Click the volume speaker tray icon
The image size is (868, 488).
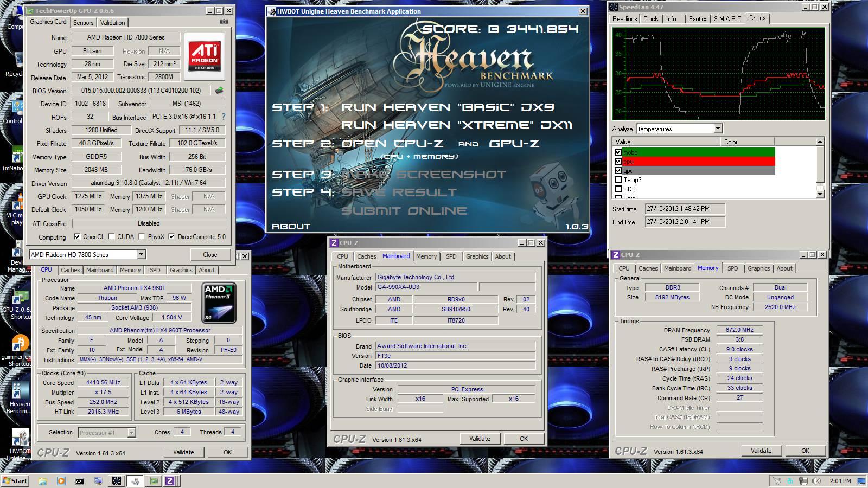click(816, 481)
